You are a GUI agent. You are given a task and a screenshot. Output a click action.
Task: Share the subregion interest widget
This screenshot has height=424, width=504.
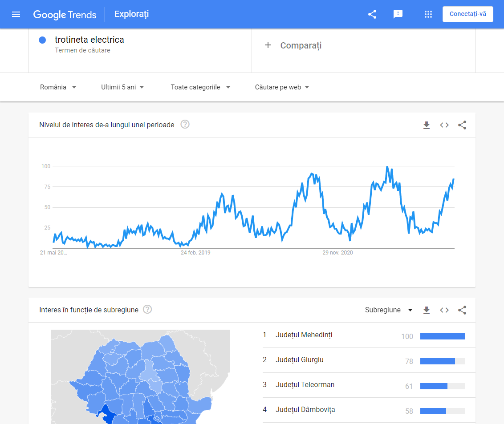click(x=462, y=310)
